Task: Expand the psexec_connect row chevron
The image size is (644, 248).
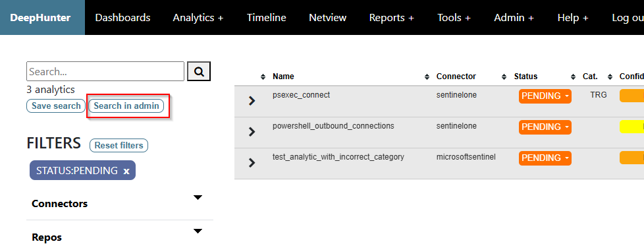Action: pos(252,101)
